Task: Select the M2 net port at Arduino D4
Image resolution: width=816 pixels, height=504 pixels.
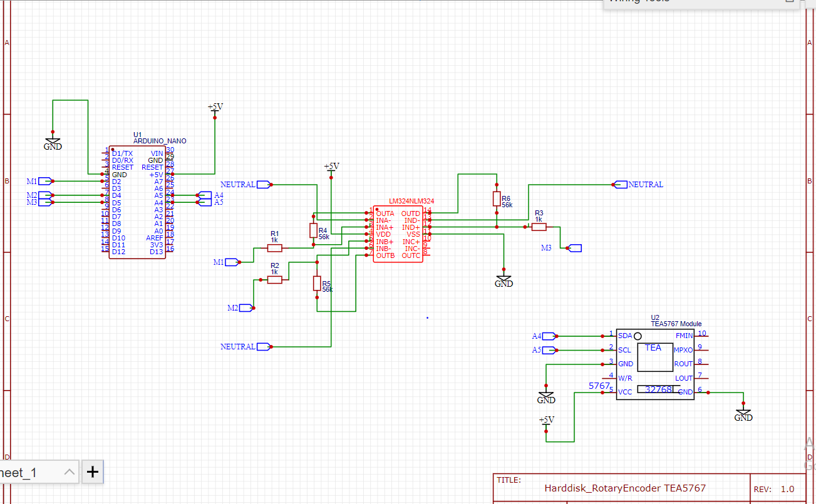Action: (39, 195)
